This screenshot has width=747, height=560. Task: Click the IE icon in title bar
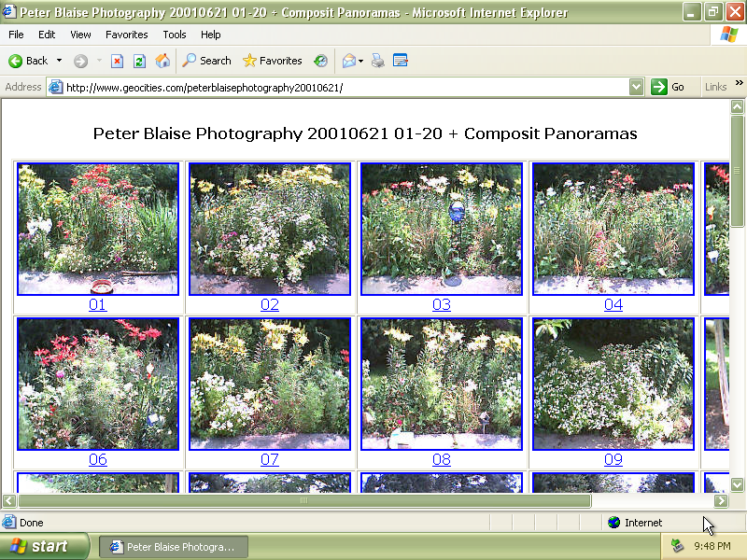[x=8, y=11]
